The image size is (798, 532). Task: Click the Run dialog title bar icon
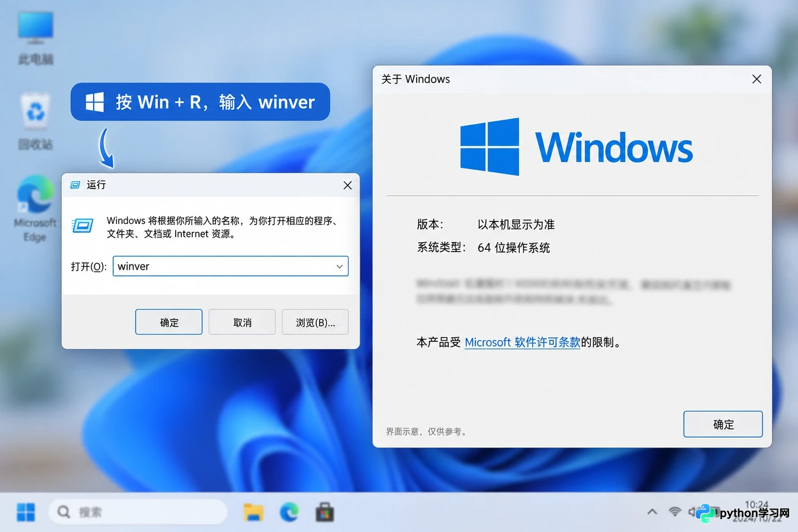75,185
